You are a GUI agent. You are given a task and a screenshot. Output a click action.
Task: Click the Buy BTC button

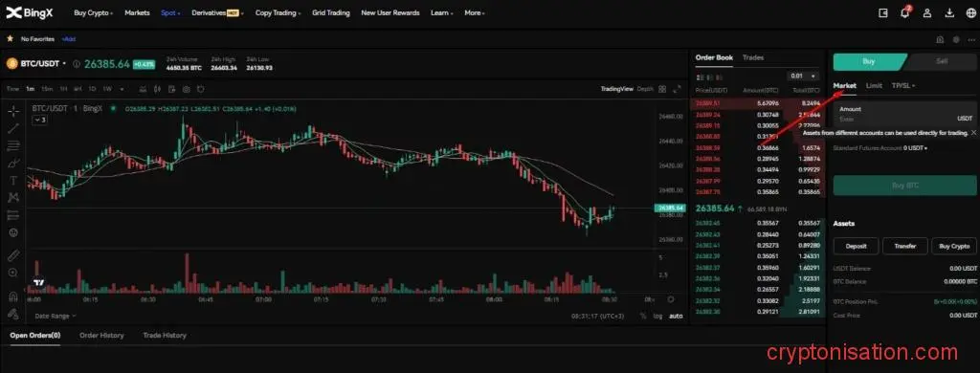point(904,186)
